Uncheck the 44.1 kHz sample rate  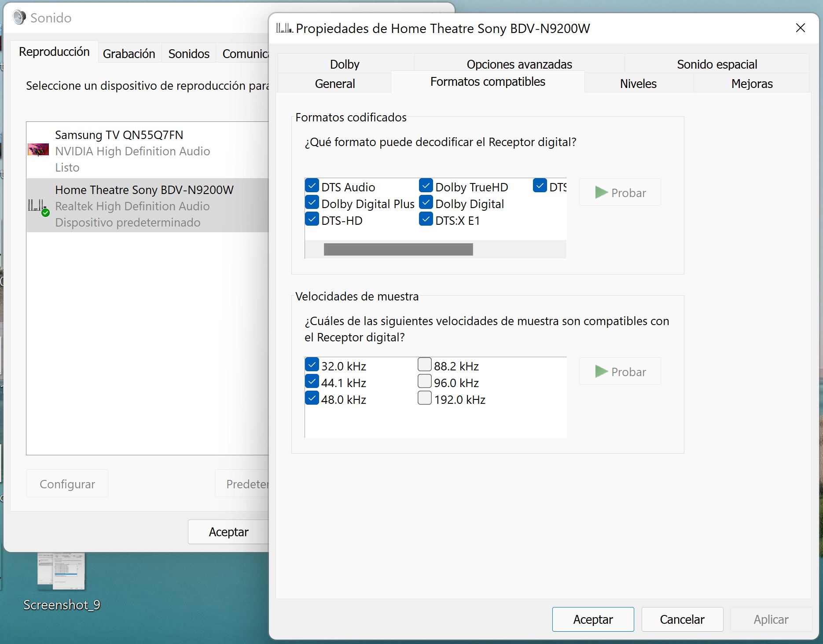coord(312,381)
